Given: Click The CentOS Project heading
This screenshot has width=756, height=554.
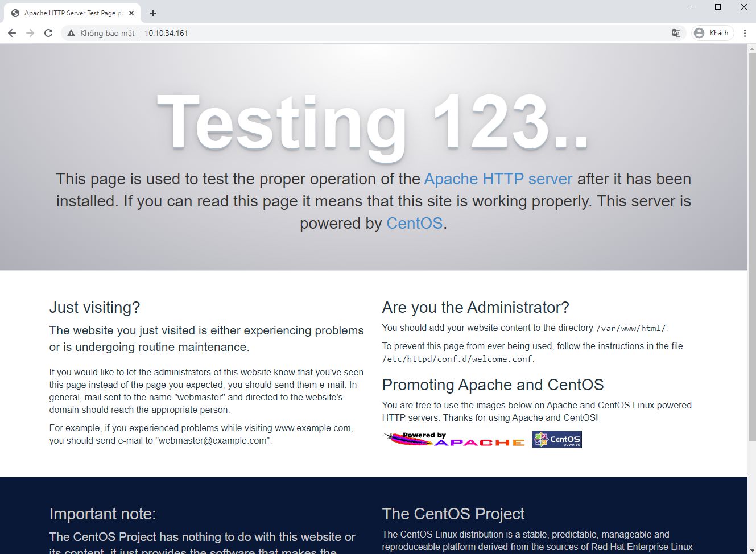Looking at the screenshot, I should point(453,514).
